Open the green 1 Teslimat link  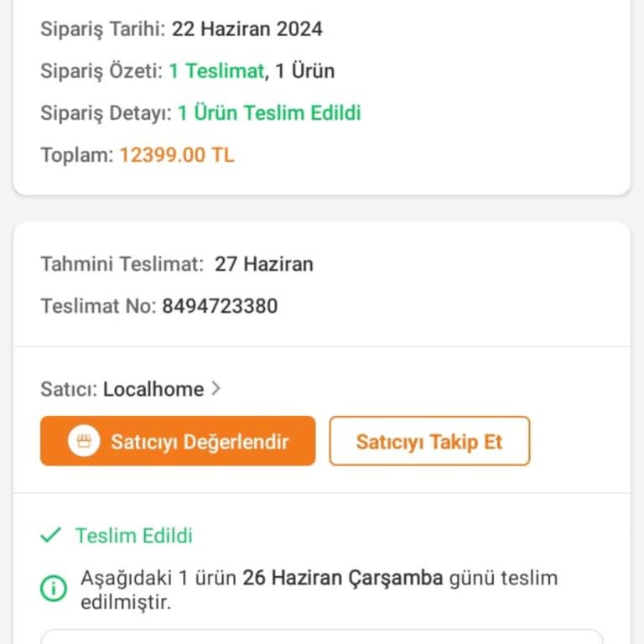click(x=216, y=71)
